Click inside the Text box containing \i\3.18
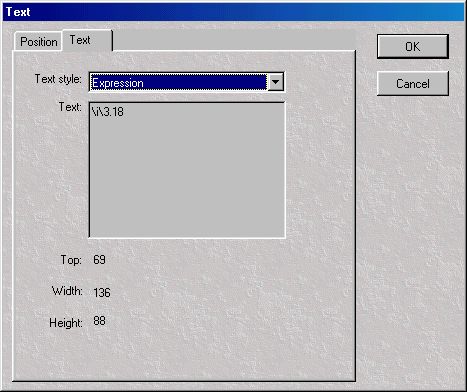The image size is (467, 392). pyautogui.click(x=187, y=170)
